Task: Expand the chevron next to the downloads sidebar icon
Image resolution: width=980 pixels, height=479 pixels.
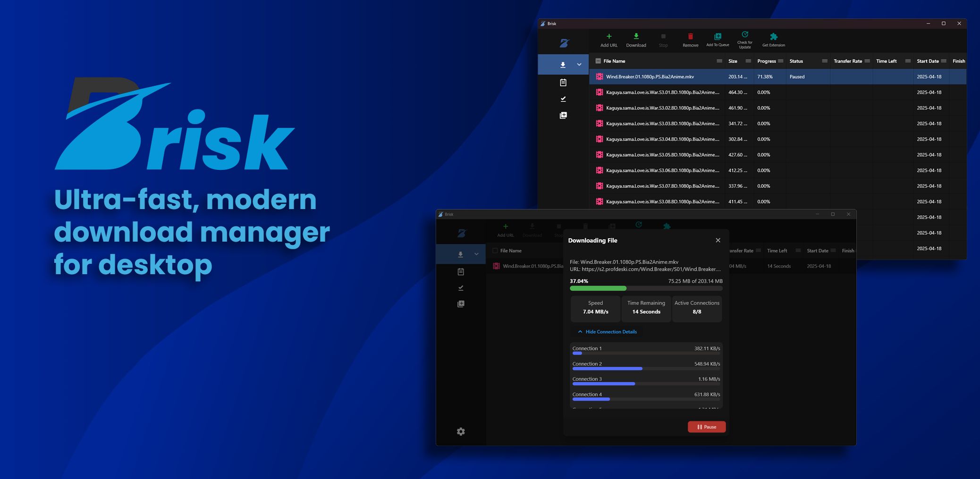Action: coord(579,64)
